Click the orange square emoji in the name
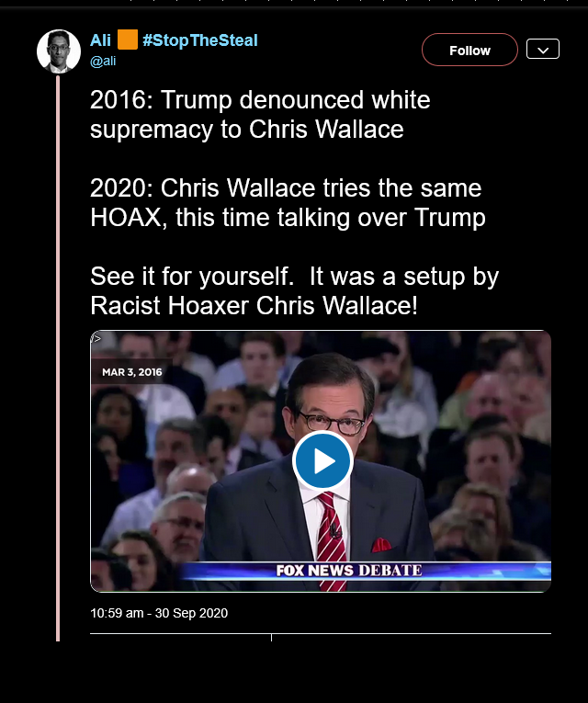Image resolution: width=588 pixels, height=703 pixels. pos(128,40)
